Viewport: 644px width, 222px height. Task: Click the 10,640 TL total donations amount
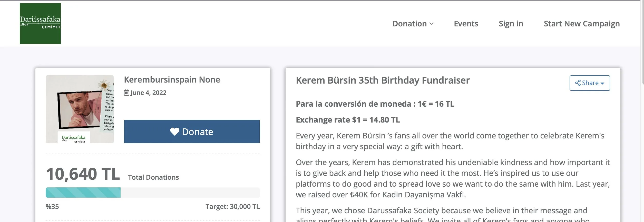[83, 174]
